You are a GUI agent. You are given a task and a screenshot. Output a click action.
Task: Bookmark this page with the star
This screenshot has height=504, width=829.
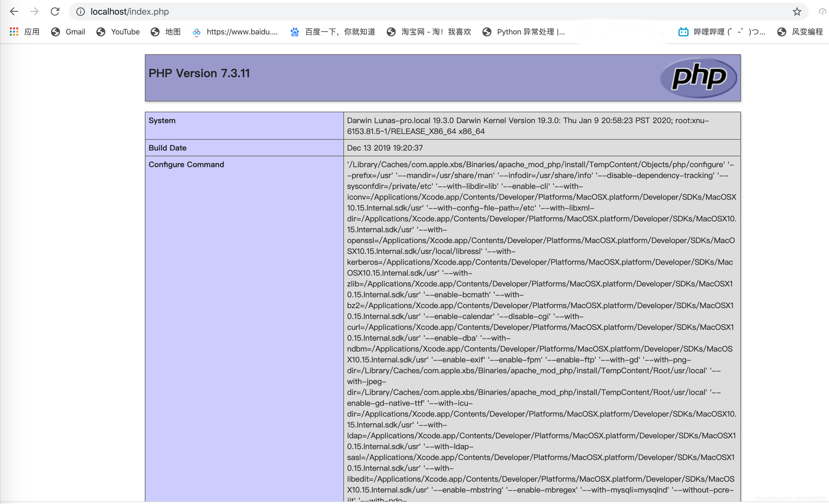(x=797, y=12)
